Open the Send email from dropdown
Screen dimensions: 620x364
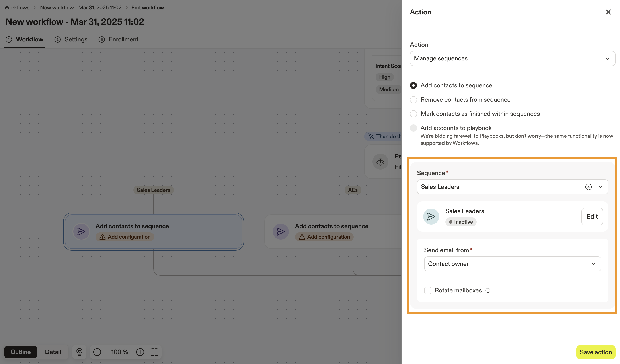[x=512, y=264]
